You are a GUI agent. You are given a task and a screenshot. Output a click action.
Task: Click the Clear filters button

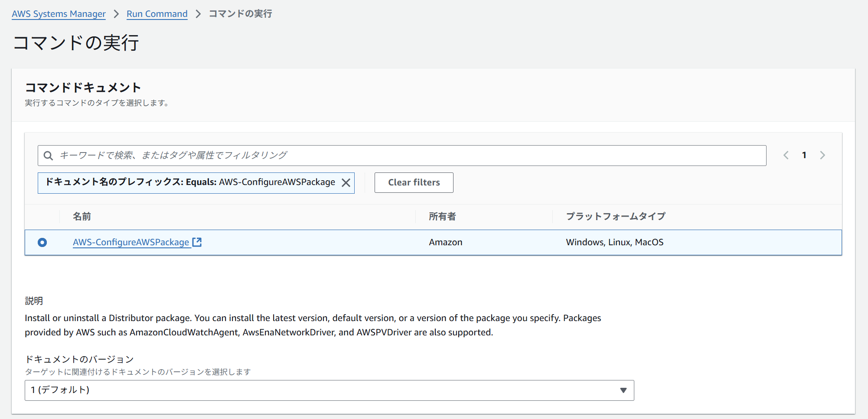pyautogui.click(x=414, y=183)
